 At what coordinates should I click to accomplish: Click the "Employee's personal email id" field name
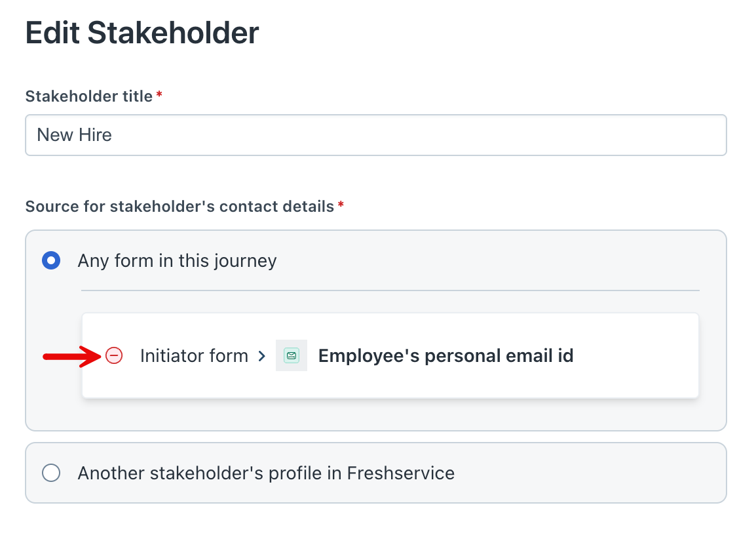(x=445, y=356)
